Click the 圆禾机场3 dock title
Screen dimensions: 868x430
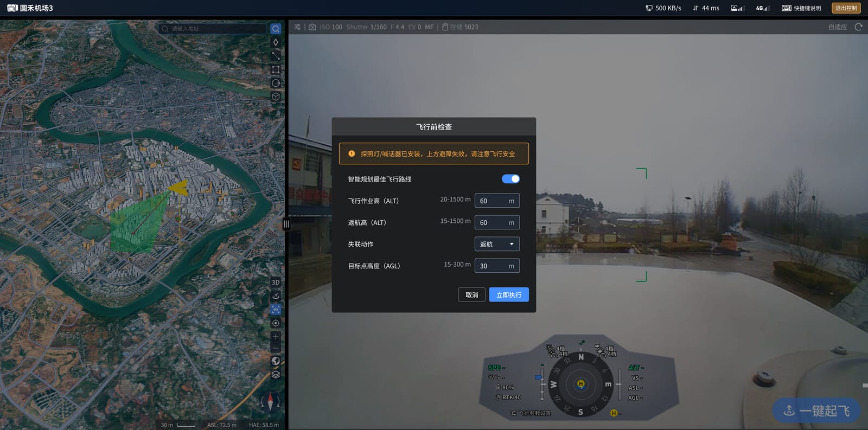coord(30,8)
